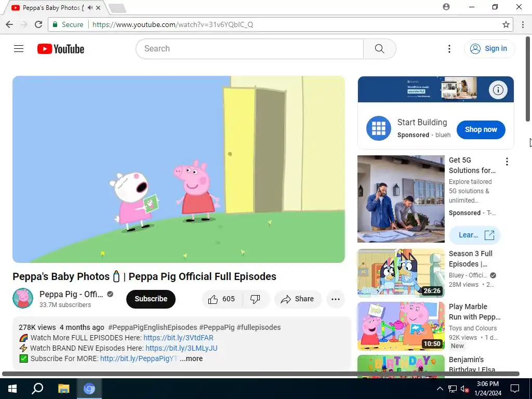Open Windows taskbar search
This screenshot has height=399, width=532.
pos(37,389)
